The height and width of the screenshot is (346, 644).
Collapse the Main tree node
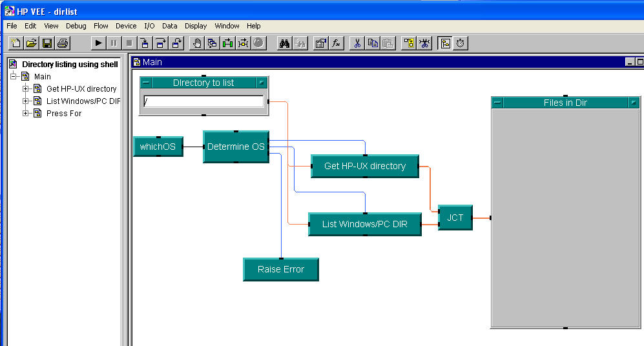click(x=14, y=77)
